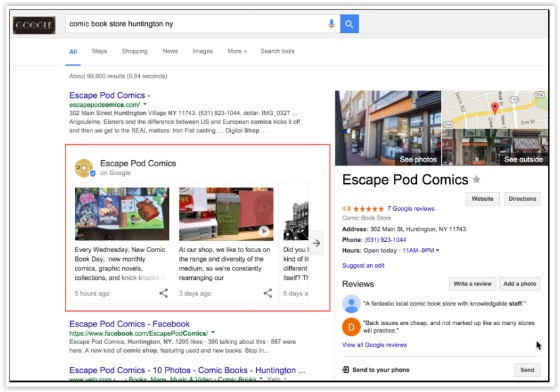Expand the More search menu
Image resolution: width=560 pixels, height=392 pixels.
coord(237,51)
